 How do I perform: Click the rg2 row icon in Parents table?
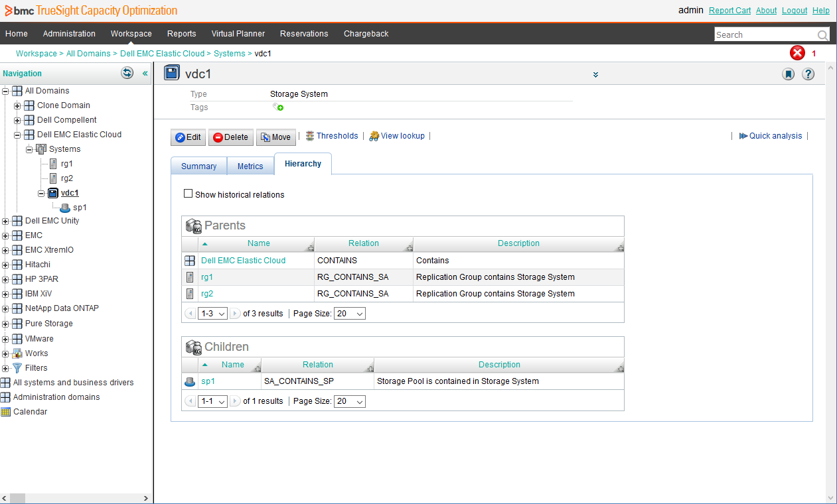pos(190,294)
